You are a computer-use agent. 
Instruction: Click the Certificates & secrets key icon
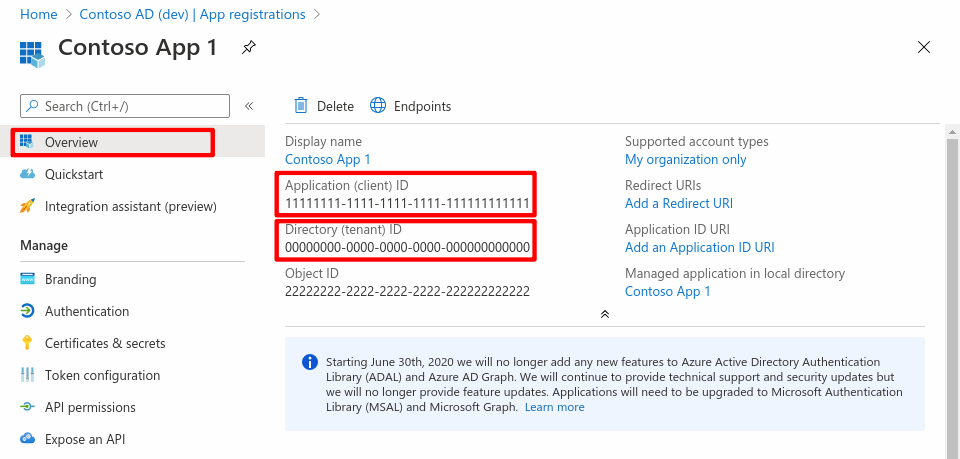[x=27, y=343]
